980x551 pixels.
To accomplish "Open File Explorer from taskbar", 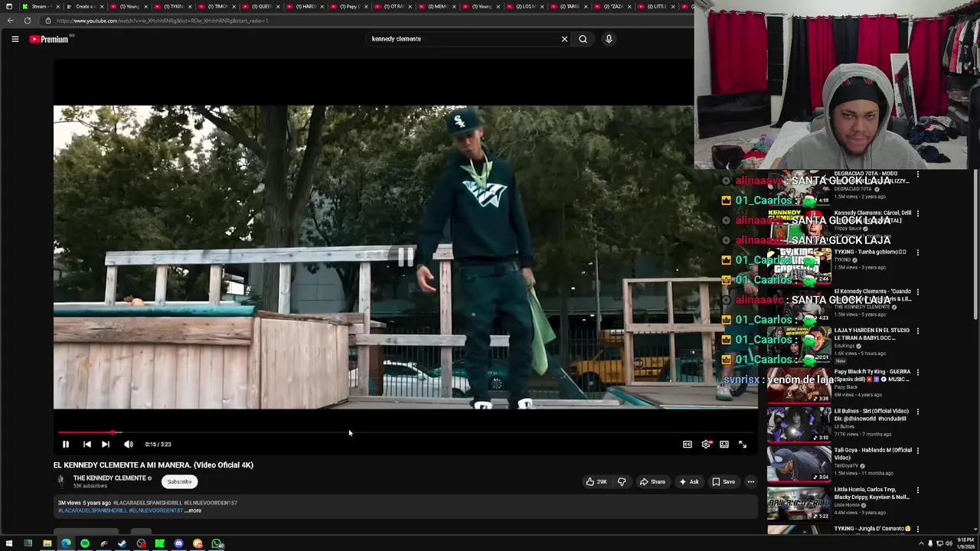I will tap(47, 544).
